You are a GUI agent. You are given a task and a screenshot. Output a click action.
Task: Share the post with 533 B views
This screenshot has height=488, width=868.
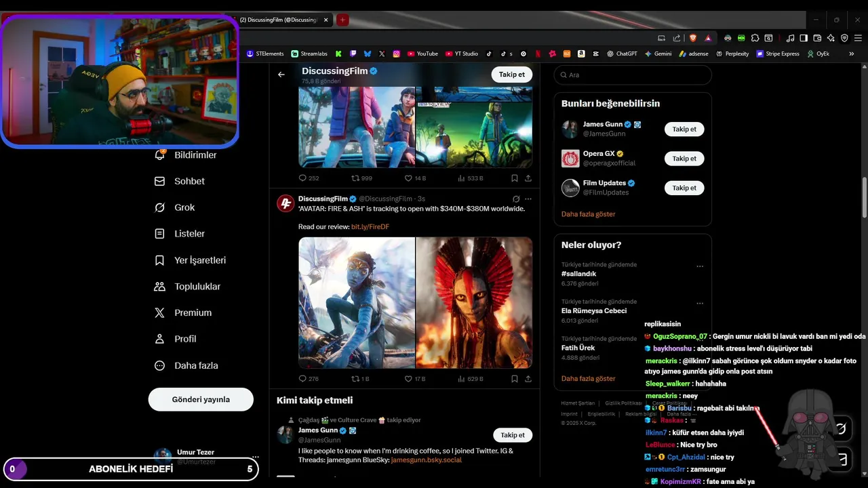[528, 178]
